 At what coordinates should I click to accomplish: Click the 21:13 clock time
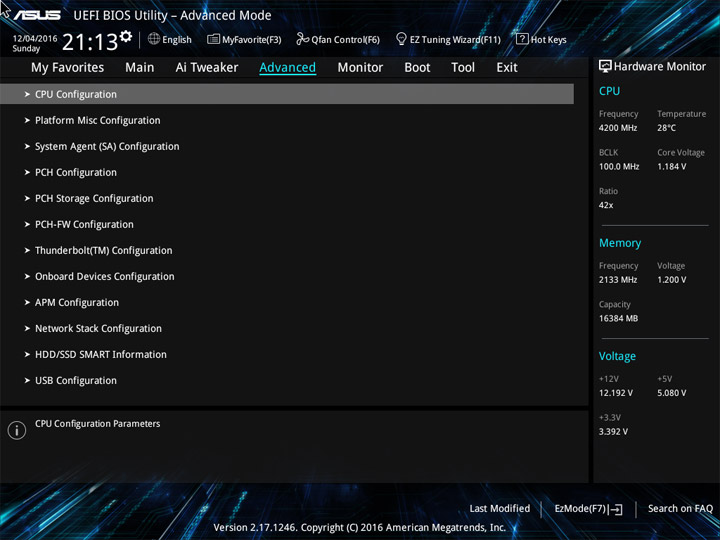pyautogui.click(x=90, y=42)
